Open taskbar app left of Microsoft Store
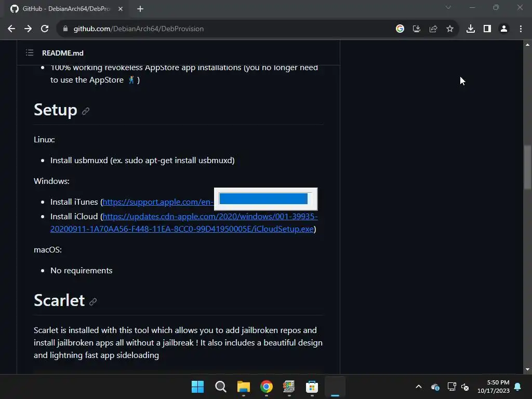 pyautogui.click(x=289, y=387)
